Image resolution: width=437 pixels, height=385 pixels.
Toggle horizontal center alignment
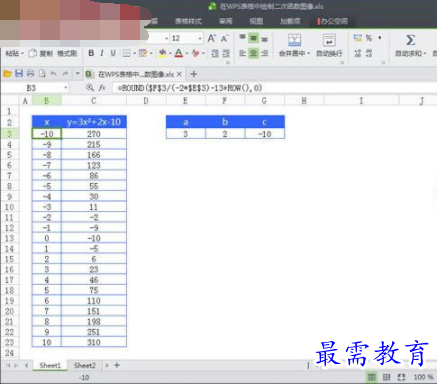pyautogui.click(x=253, y=53)
